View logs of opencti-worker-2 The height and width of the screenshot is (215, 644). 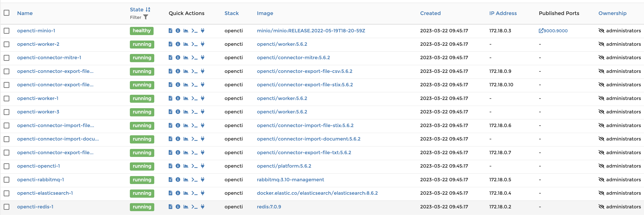tap(170, 44)
